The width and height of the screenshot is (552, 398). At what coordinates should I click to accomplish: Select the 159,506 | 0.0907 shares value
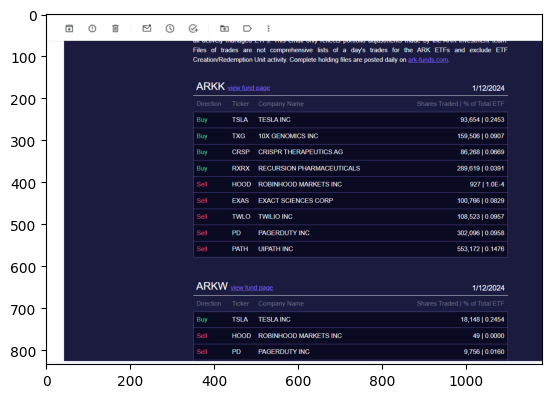click(481, 136)
